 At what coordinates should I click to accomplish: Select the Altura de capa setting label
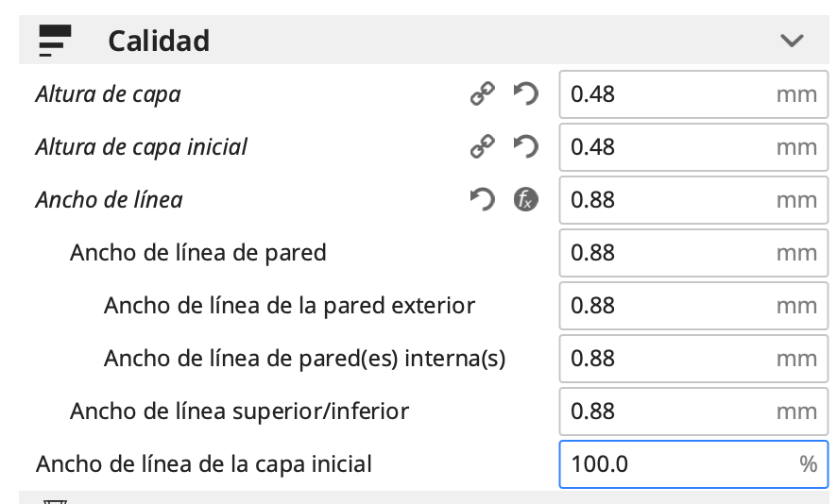point(108,94)
